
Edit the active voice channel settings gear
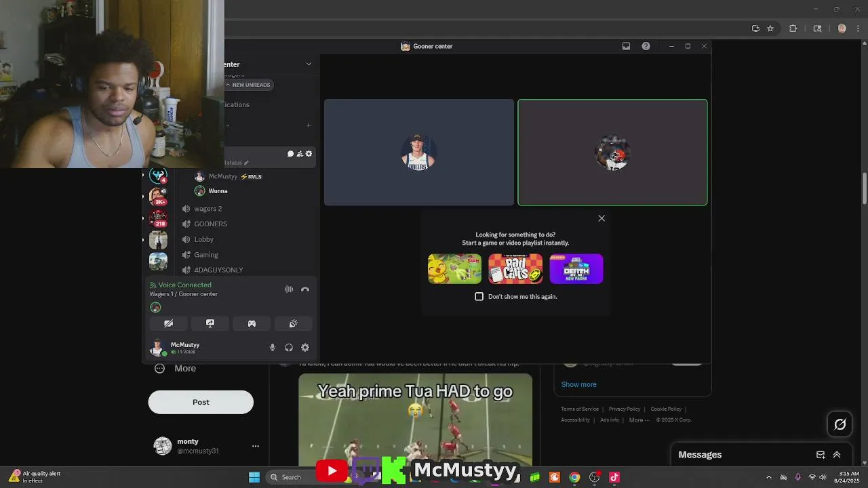point(309,154)
